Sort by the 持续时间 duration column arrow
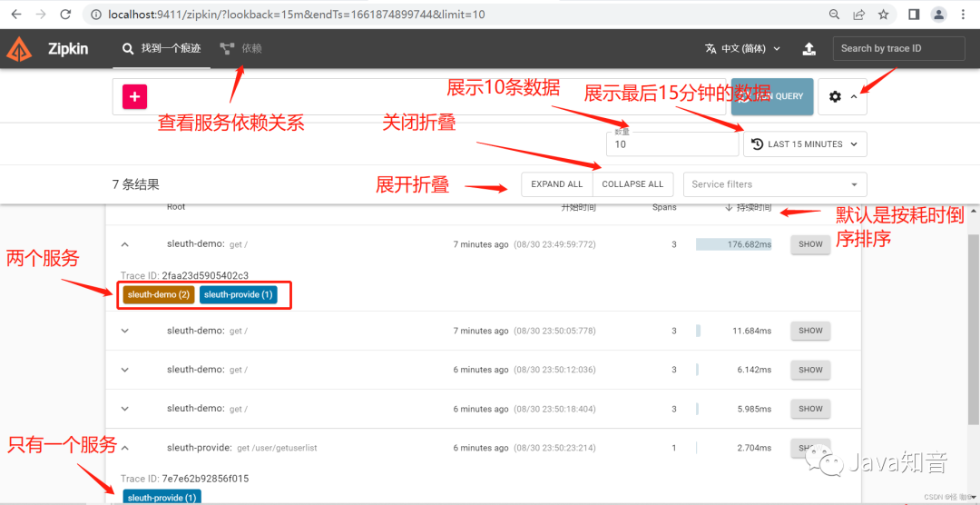 pos(729,208)
